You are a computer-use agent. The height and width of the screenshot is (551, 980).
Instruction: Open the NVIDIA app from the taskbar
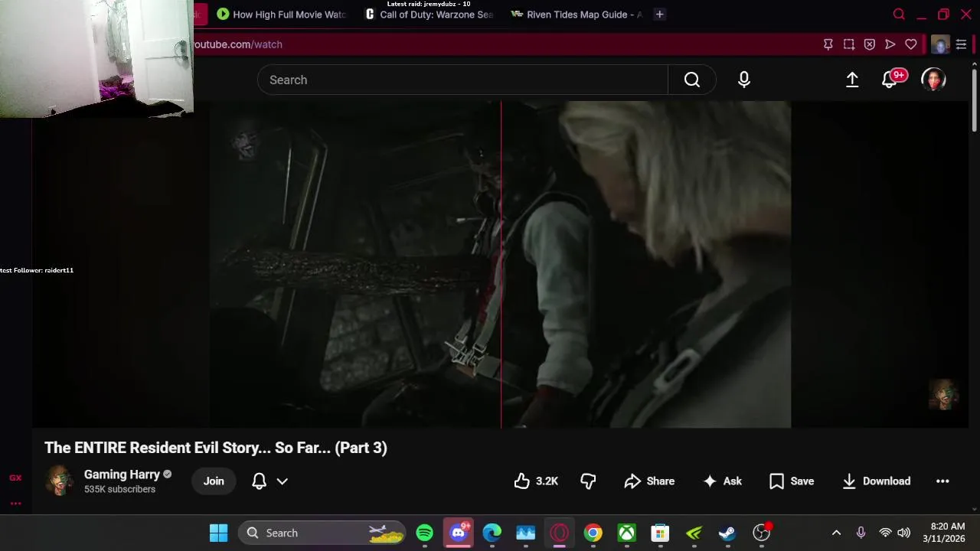pyautogui.click(x=694, y=533)
